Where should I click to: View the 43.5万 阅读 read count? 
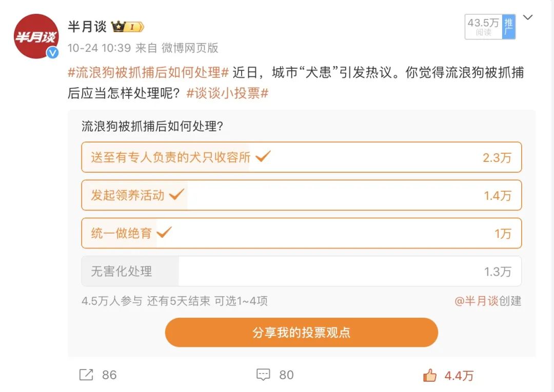tap(483, 27)
